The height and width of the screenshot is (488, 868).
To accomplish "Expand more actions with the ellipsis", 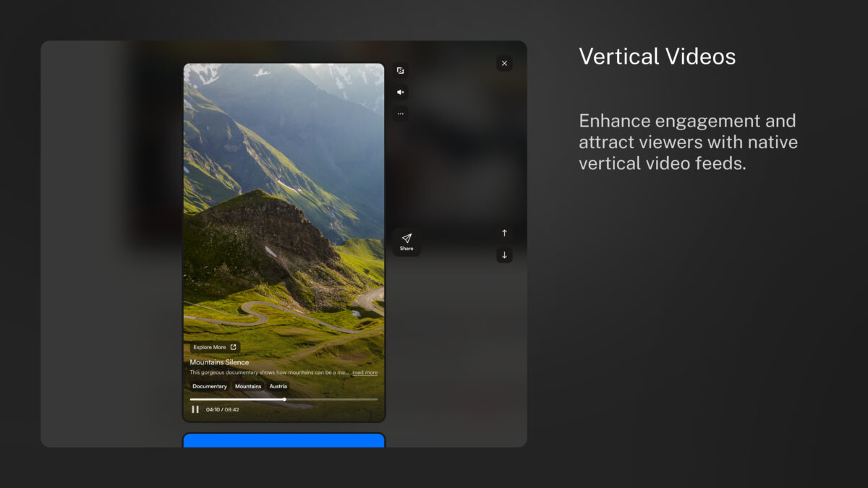I will [400, 114].
